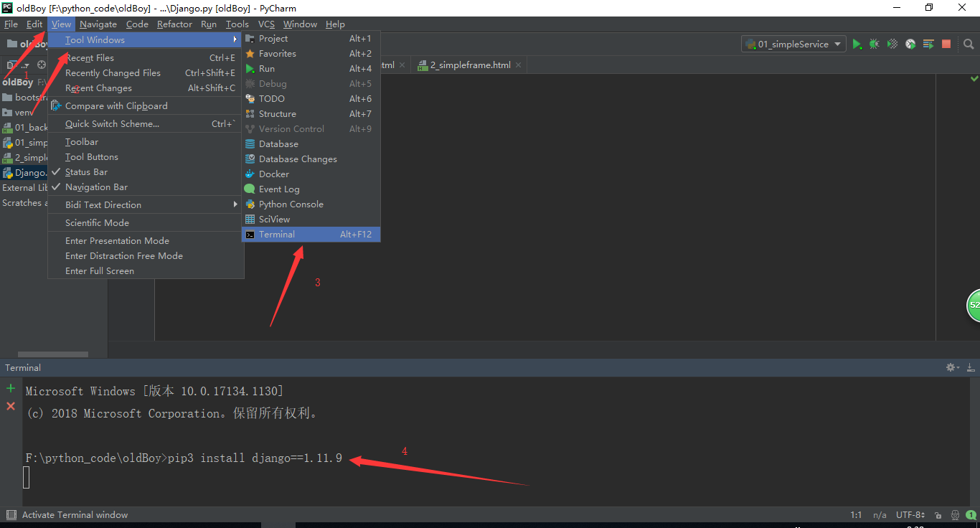The height and width of the screenshot is (528, 980).
Task: Open the Structure tool window
Action: (x=311, y=114)
